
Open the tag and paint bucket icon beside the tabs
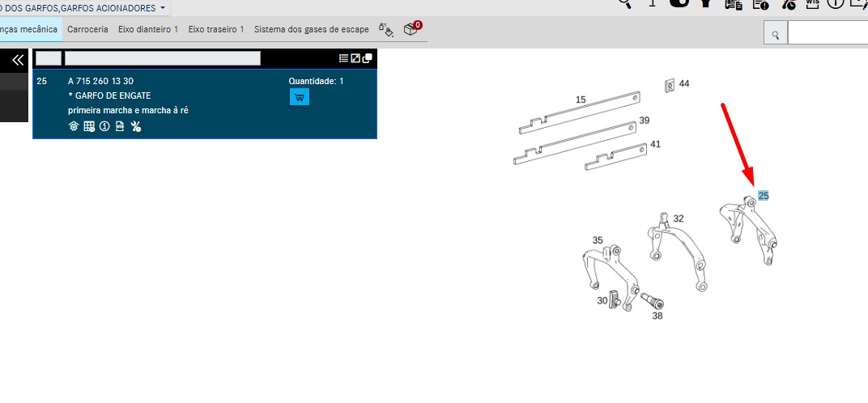click(386, 30)
